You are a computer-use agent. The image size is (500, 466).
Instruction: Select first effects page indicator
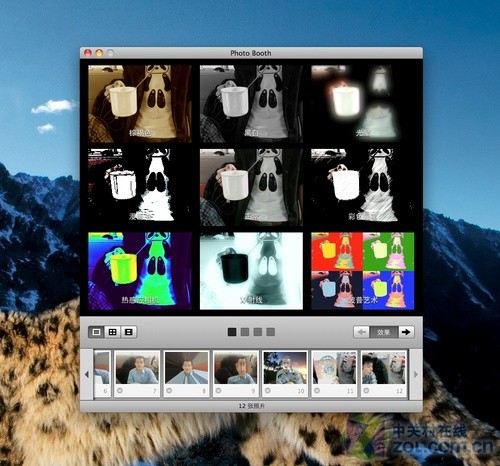[232, 332]
